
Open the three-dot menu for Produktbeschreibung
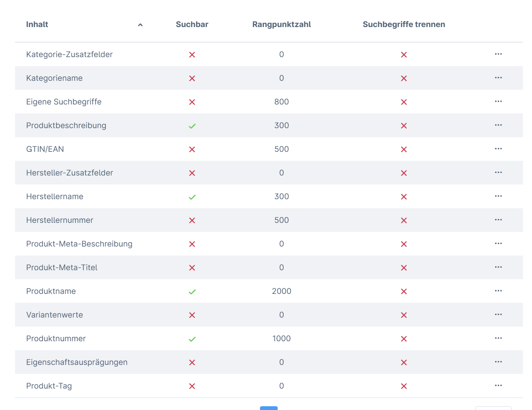[498, 125]
